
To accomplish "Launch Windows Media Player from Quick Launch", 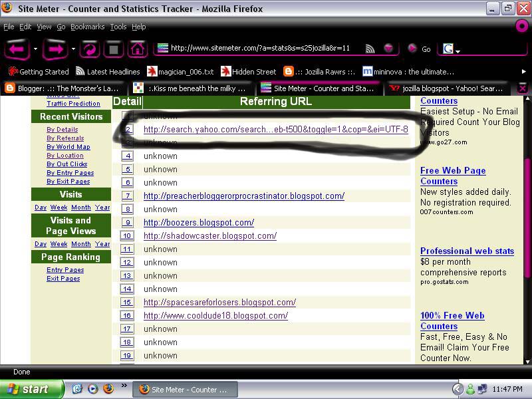I will (93, 389).
